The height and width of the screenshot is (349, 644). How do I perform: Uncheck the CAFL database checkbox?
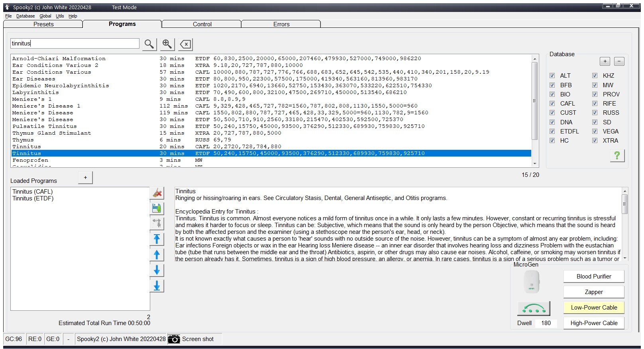pos(552,104)
